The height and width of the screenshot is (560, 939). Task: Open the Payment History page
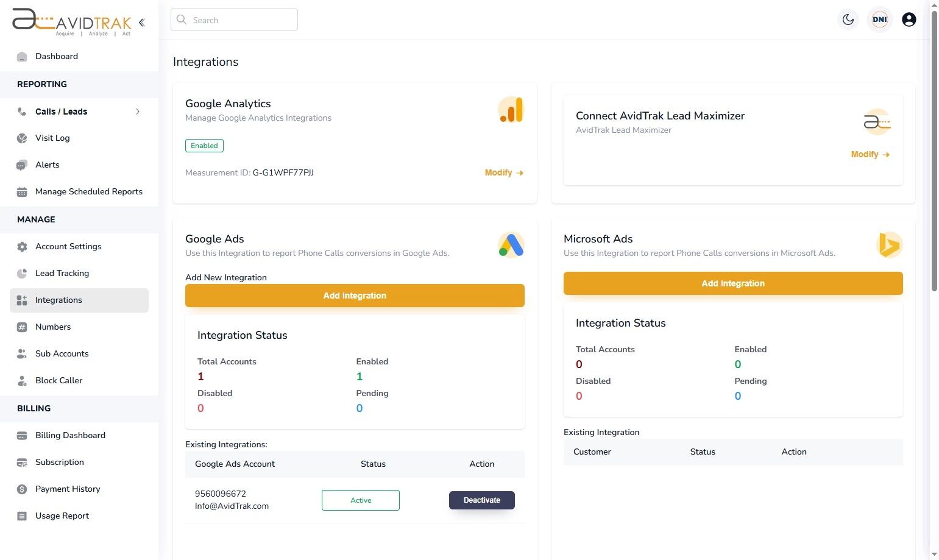(x=67, y=489)
